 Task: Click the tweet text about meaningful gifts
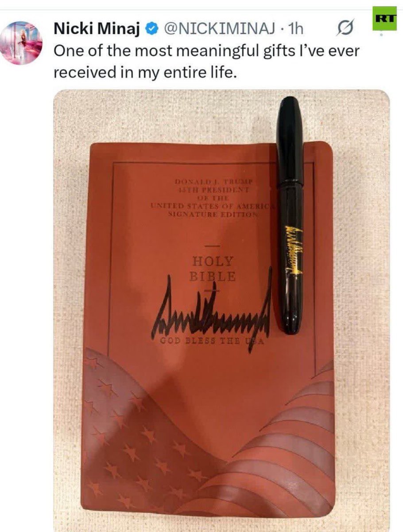pos(206,61)
